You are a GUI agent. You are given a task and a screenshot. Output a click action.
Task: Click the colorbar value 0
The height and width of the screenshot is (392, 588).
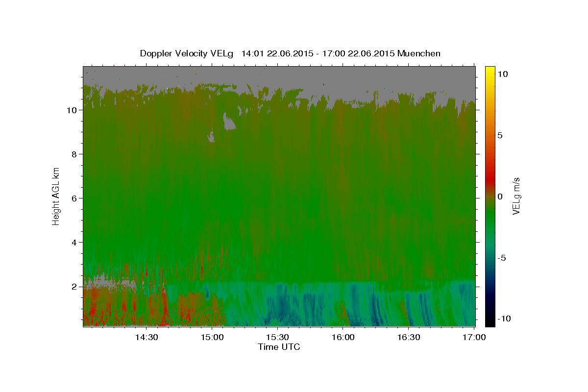coord(500,196)
